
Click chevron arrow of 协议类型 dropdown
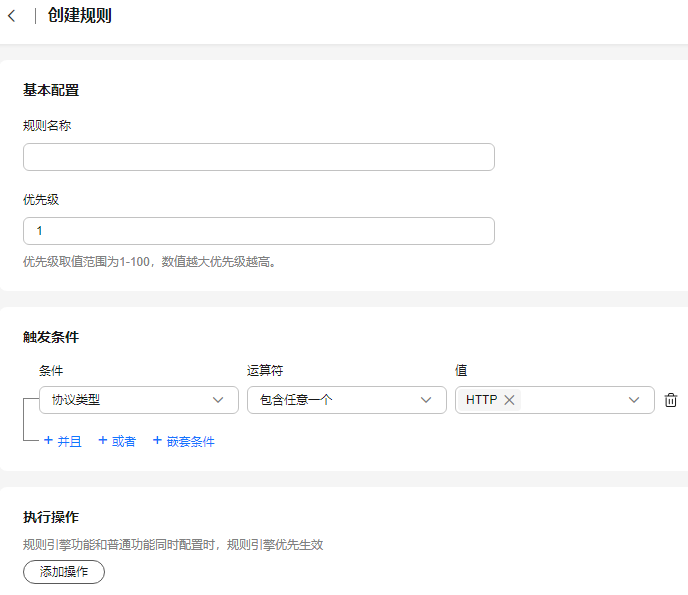pos(218,400)
